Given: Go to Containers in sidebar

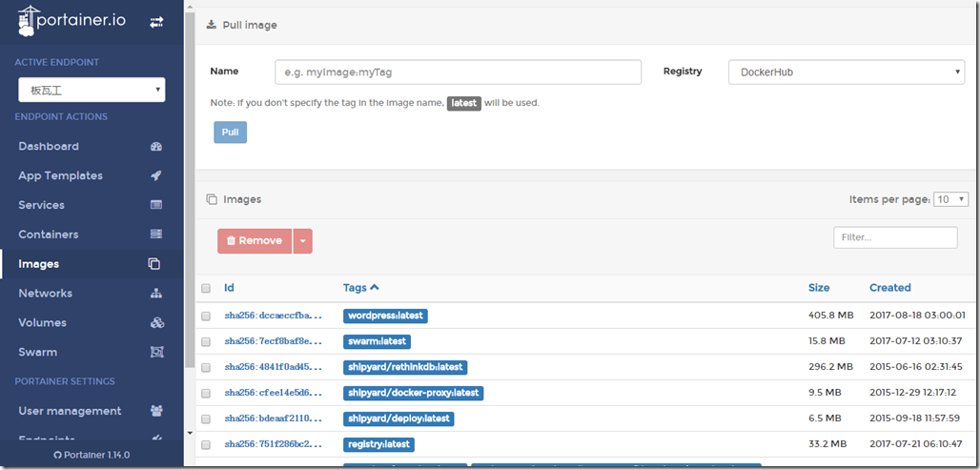Looking at the screenshot, I should (x=92, y=235).
